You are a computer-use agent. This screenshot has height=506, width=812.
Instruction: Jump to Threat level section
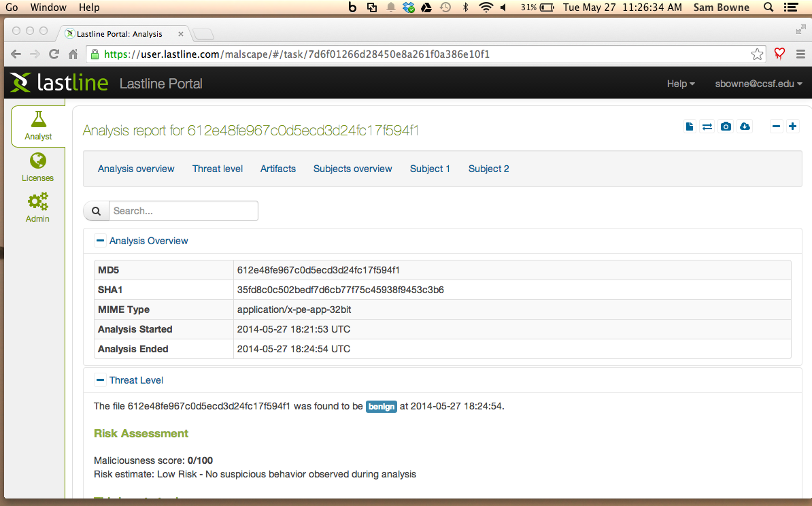pos(218,169)
